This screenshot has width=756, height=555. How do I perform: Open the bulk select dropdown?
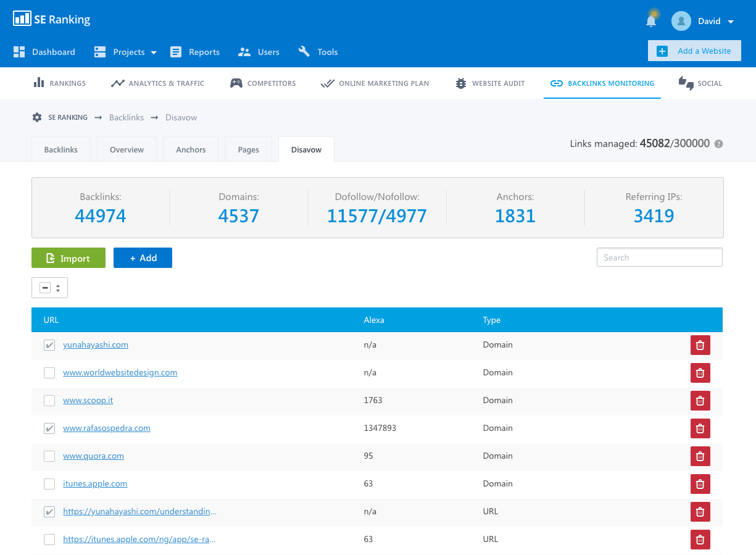click(x=49, y=288)
